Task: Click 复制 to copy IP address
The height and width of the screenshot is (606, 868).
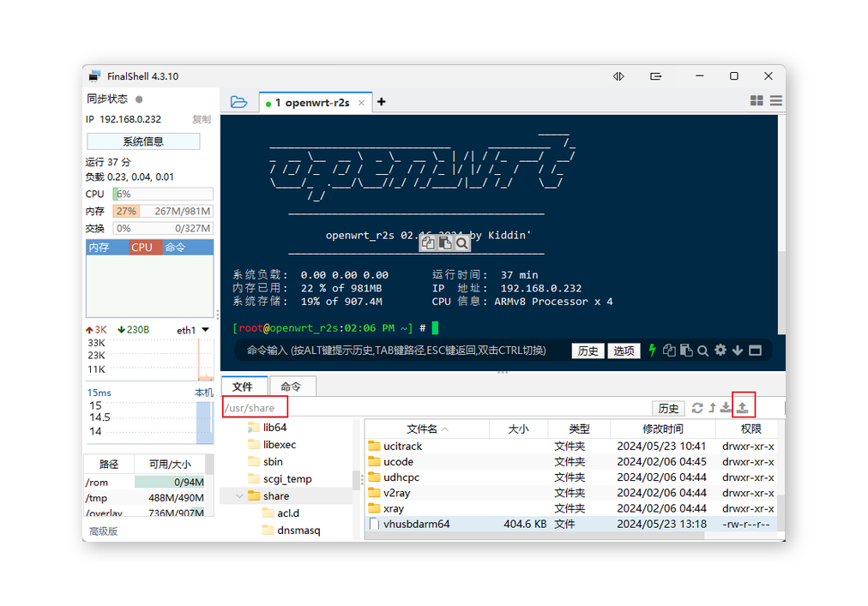Action: (202, 119)
